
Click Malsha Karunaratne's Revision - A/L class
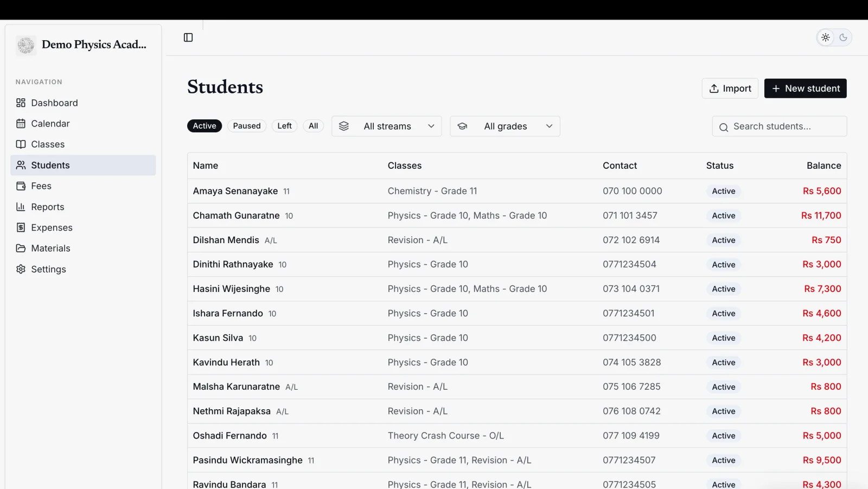(418, 386)
